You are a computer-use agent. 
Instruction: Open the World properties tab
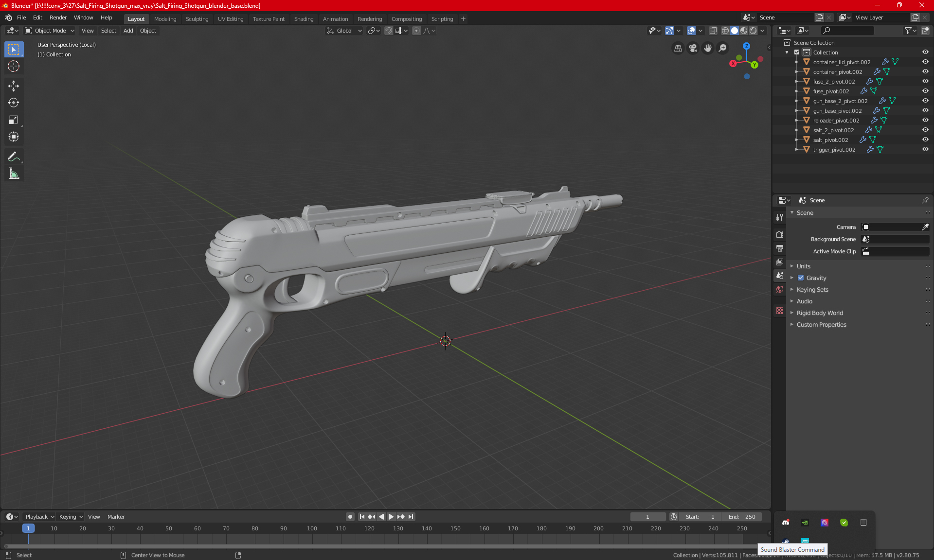click(780, 289)
